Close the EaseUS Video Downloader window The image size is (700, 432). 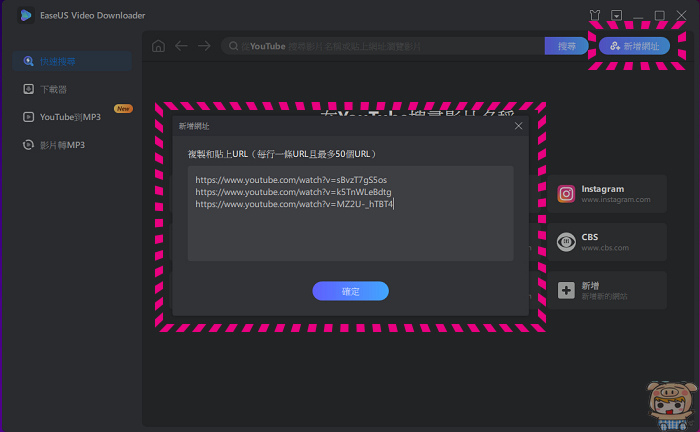pos(681,15)
